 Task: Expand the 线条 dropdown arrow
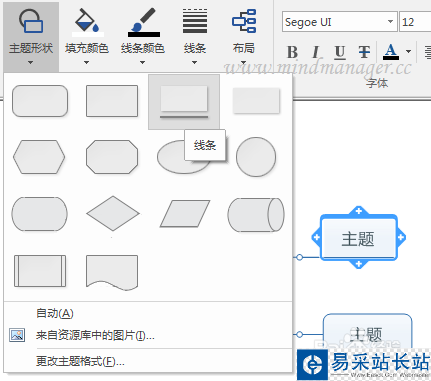(194, 62)
